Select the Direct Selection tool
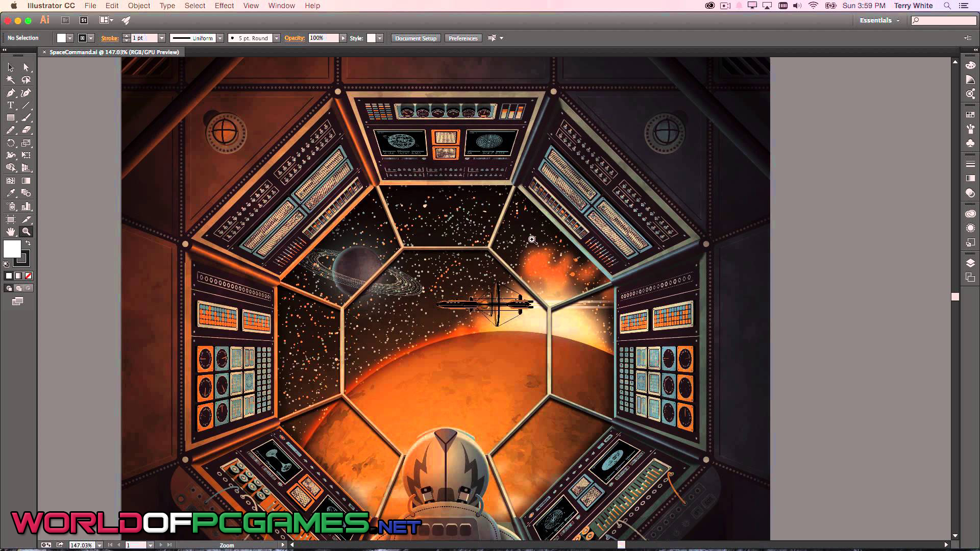 (x=26, y=67)
